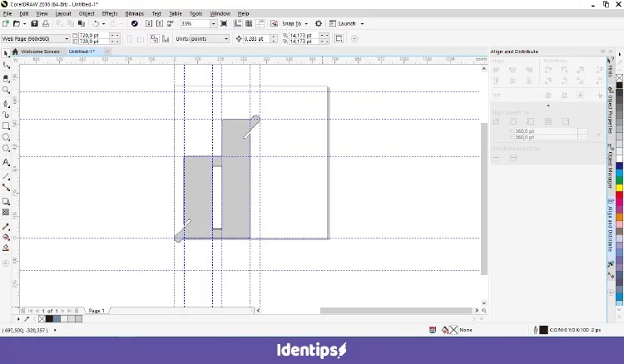Pick the red swatch in color palette
The width and height of the screenshot is (624, 364).
pos(619,193)
